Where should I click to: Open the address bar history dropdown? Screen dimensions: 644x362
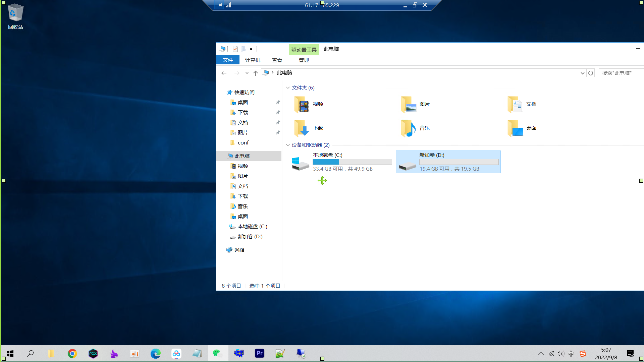tap(583, 73)
